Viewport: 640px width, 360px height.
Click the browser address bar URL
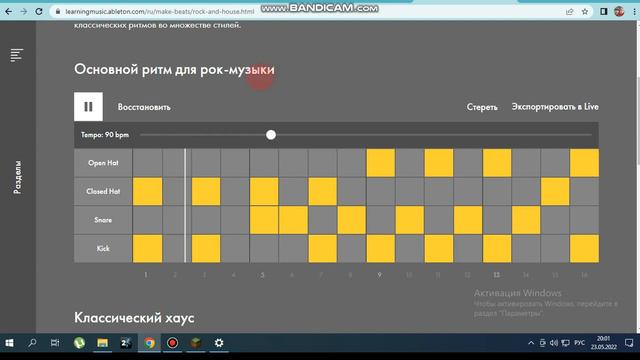point(160,12)
